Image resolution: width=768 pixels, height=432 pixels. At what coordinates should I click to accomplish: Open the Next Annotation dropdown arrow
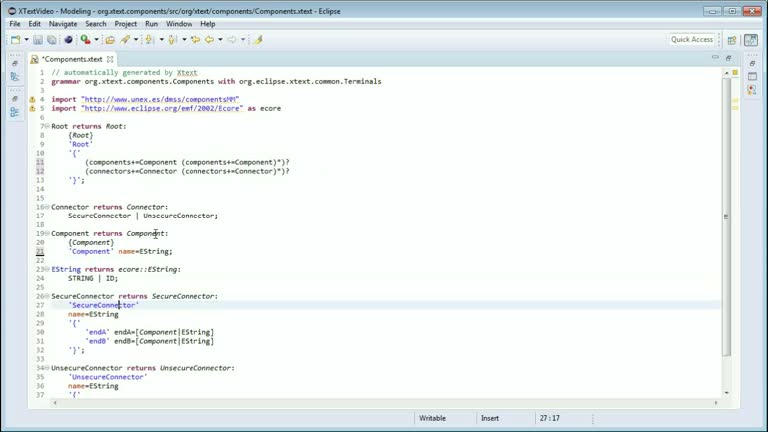(x=162, y=40)
